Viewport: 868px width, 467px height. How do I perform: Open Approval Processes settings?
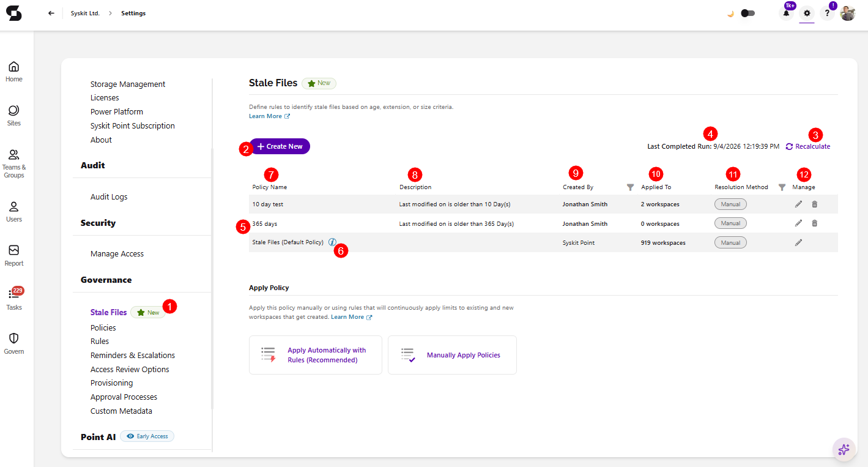(x=124, y=397)
